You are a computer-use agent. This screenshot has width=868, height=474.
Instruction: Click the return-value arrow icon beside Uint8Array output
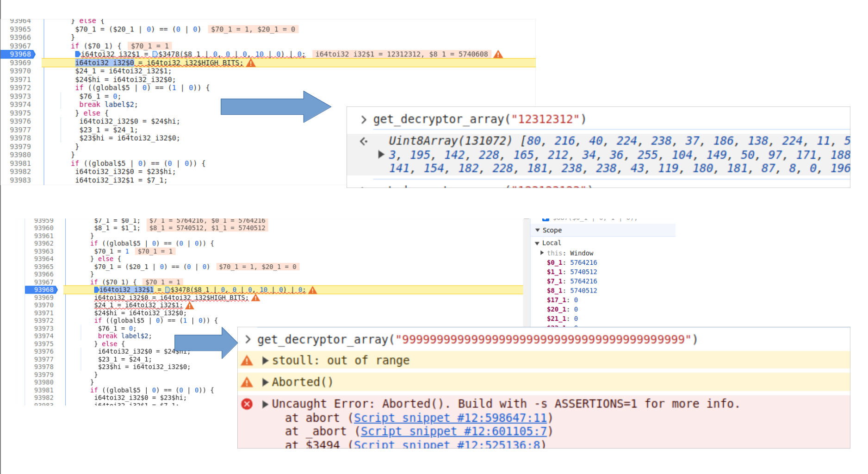[364, 141]
